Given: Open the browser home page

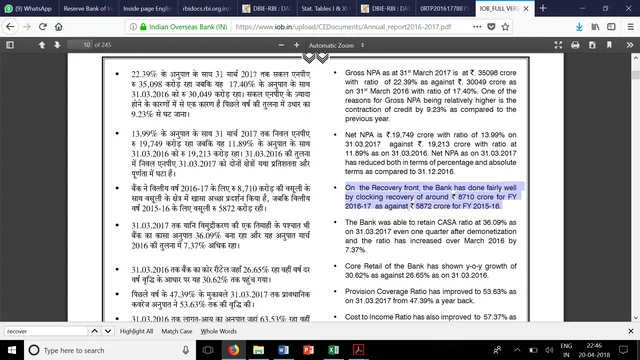Looking at the screenshot, I should coord(59,27).
